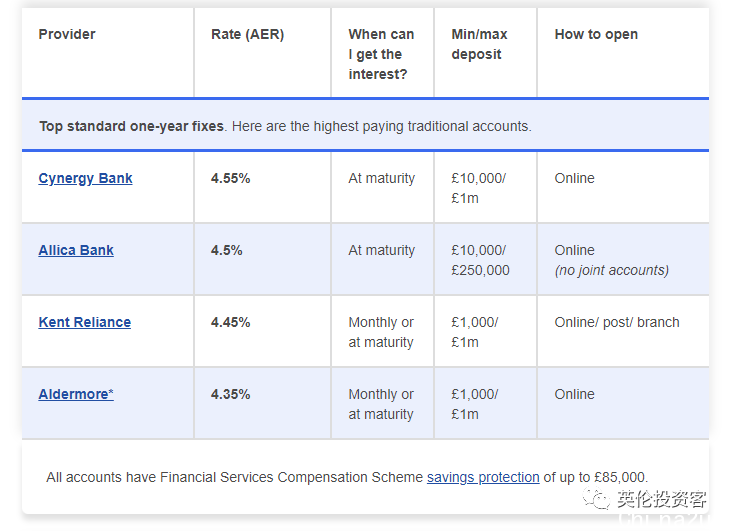Click the How to open header
Screen dimensions: 730x531
(x=596, y=34)
